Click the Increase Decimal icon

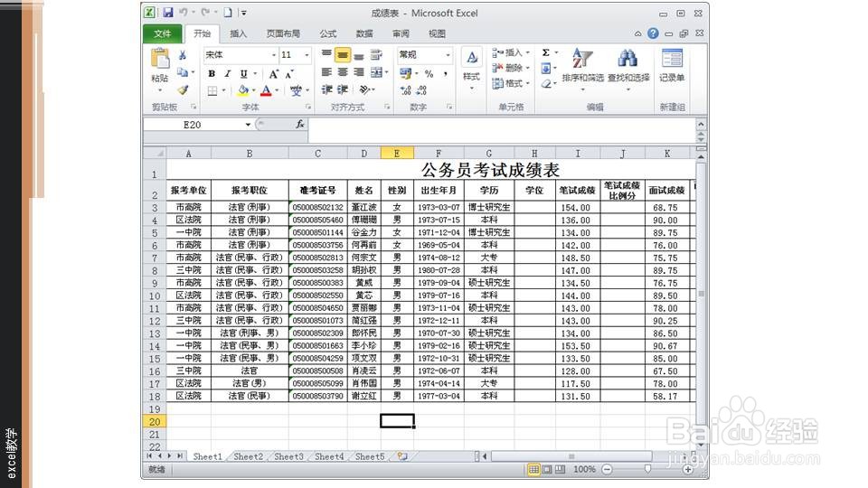pos(406,90)
